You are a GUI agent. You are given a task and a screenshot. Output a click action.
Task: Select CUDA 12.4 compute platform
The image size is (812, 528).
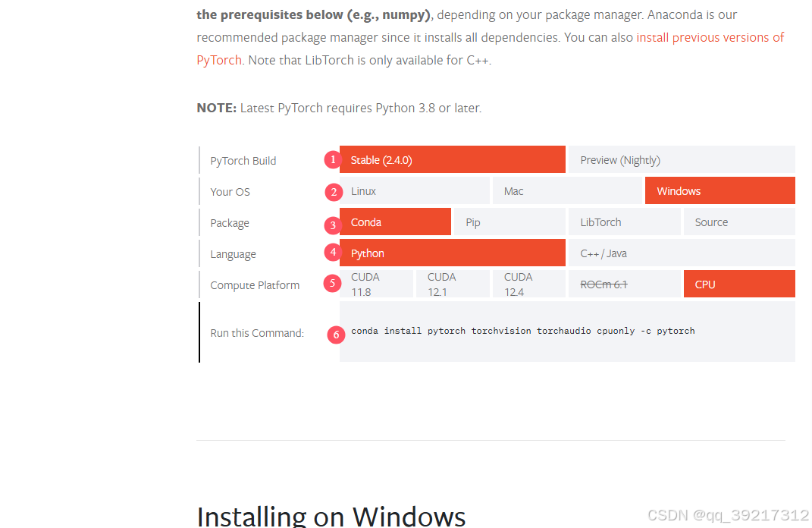[528, 284]
